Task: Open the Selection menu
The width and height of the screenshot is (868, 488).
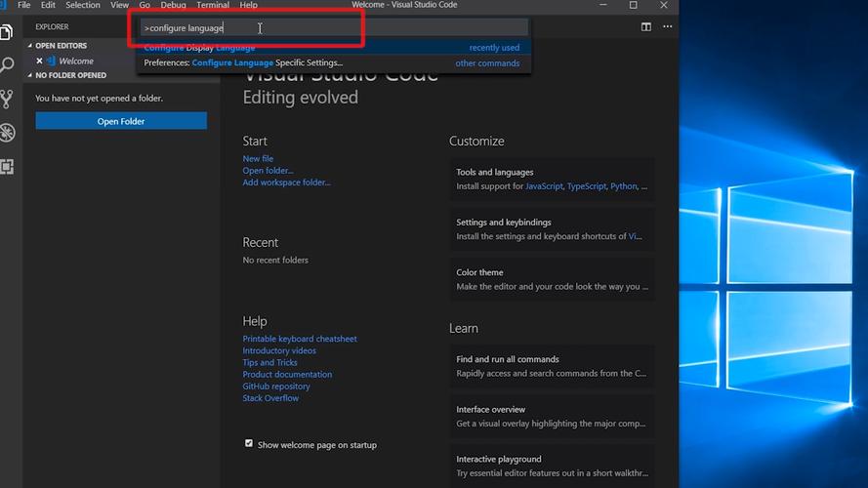Action: [82, 5]
